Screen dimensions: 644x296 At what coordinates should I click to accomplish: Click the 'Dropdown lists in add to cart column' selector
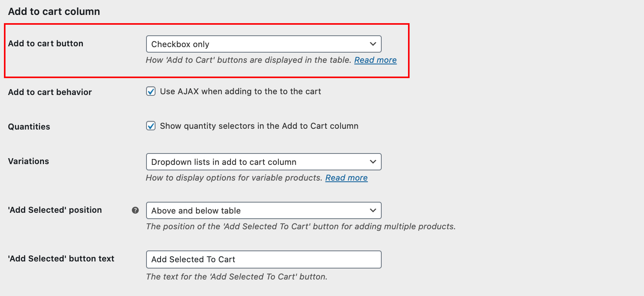point(263,162)
